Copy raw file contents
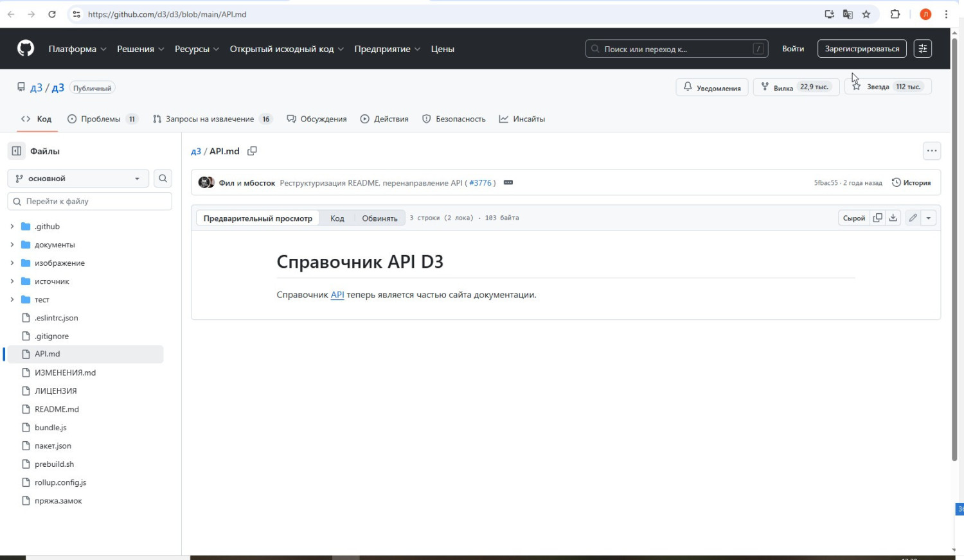This screenshot has height=560, width=964. click(877, 218)
